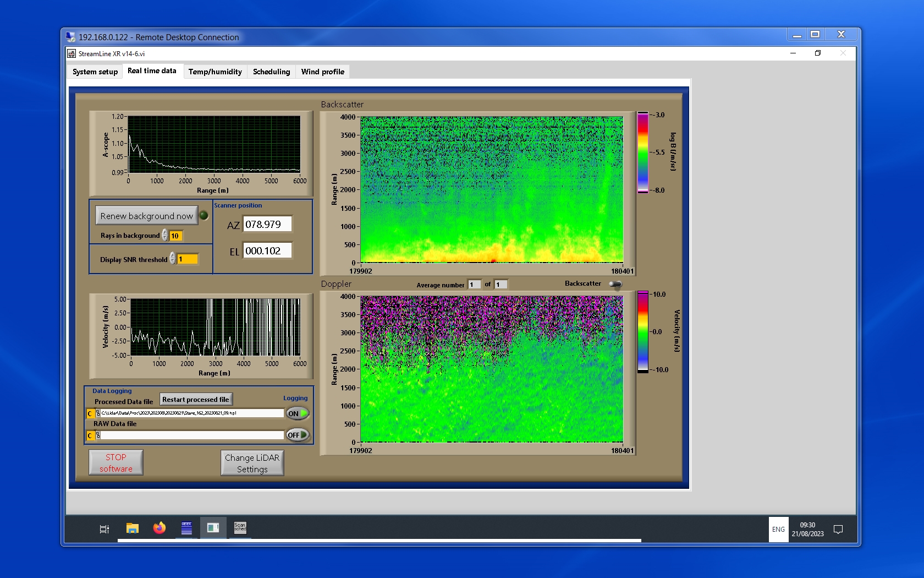Open Firefox from the taskbar
Image resolution: width=924 pixels, height=578 pixels.
tap(159, 528)
